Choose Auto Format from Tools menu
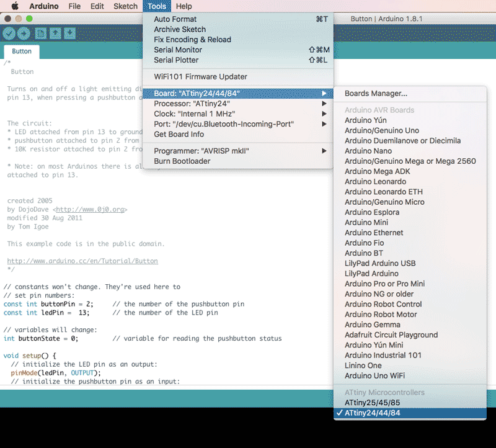 coord(238,19)
